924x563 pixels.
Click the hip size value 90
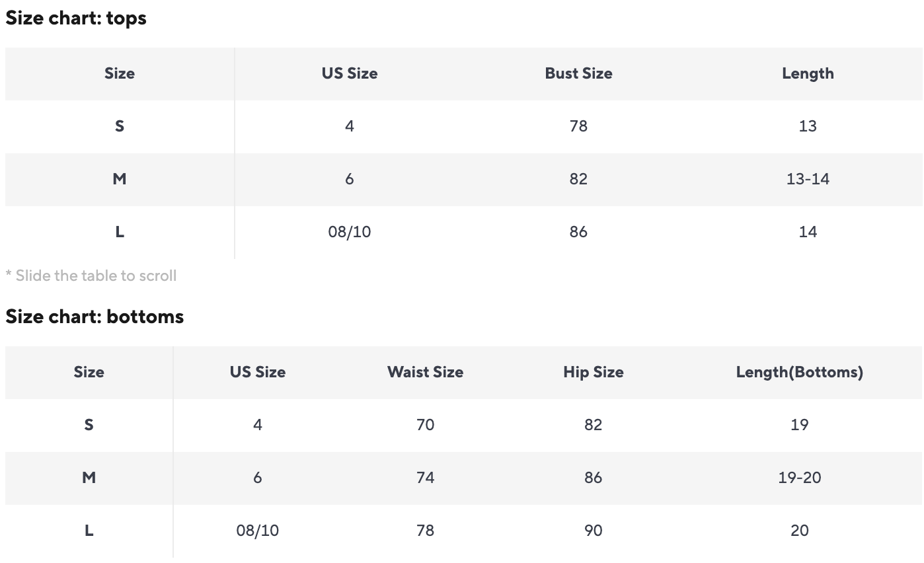coord(593,531)
